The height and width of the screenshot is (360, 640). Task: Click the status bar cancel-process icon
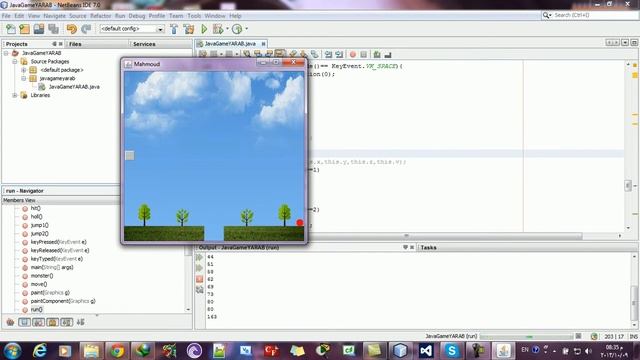(x=578, y=336)
